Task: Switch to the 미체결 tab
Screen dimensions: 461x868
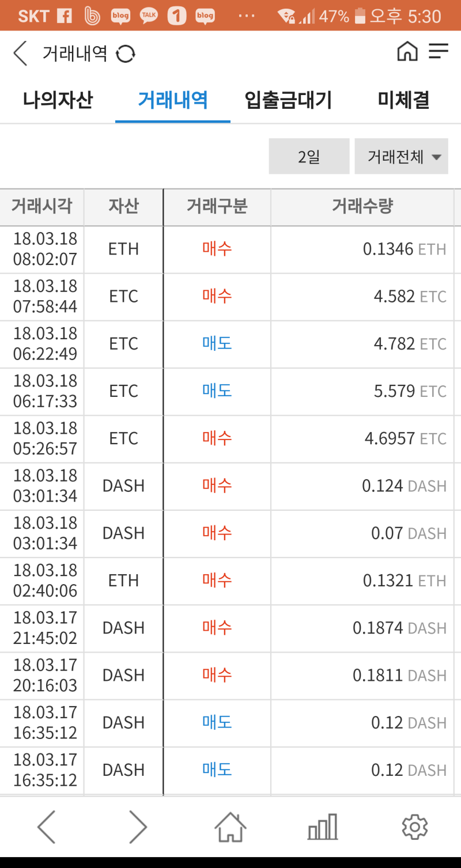Action: (x=403, y=100)
